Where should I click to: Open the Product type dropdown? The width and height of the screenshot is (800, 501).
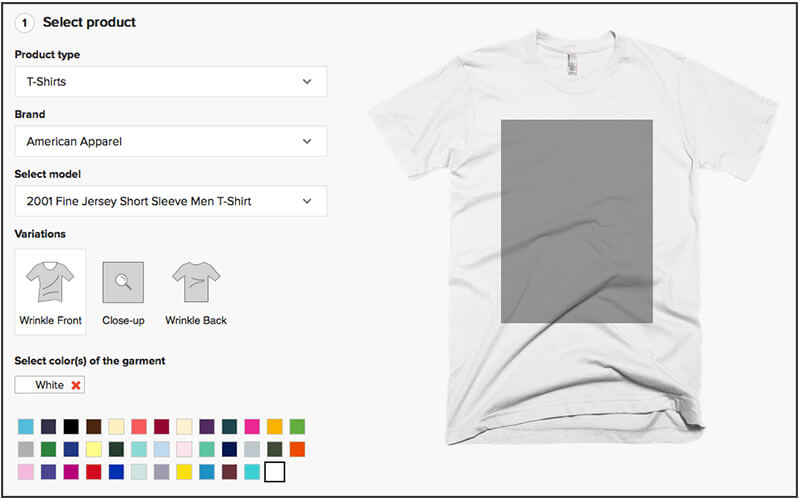[x=171, y=81]
